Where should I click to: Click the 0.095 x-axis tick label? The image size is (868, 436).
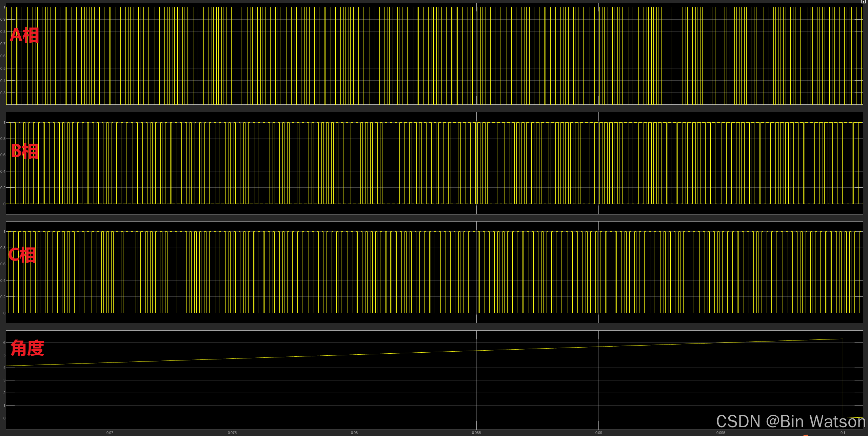721,433
